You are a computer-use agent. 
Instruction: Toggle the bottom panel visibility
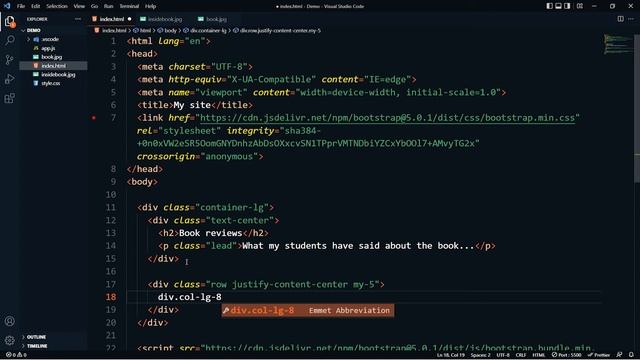tap(558, 6)
